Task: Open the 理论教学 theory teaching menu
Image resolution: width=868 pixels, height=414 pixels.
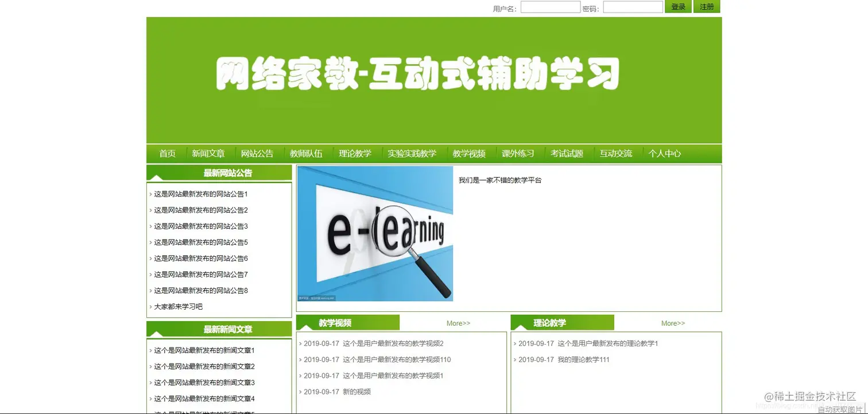Action: click(355, 153)
